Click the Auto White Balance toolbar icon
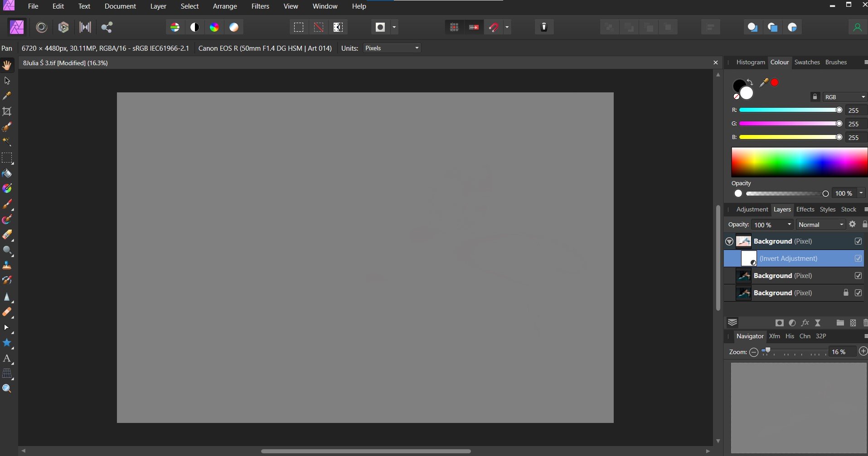The width and height of the screenshot is (868, 456). pyautogui.click(x=234, y=27)
